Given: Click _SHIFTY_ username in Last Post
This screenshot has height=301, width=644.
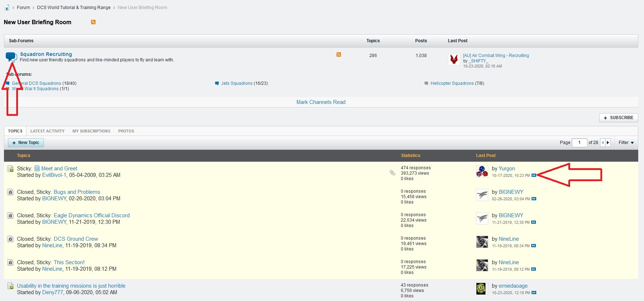Looking at the screenshot, I should [x=479, y=61].
